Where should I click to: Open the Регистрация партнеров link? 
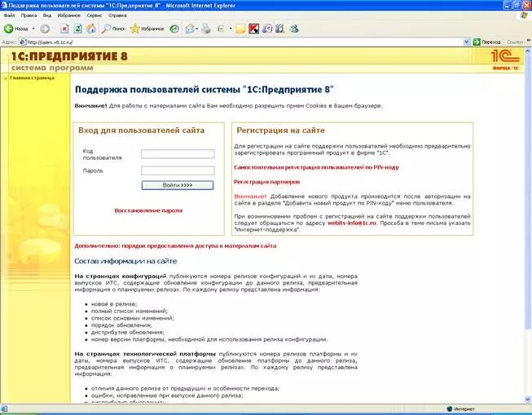pos(266,182)
